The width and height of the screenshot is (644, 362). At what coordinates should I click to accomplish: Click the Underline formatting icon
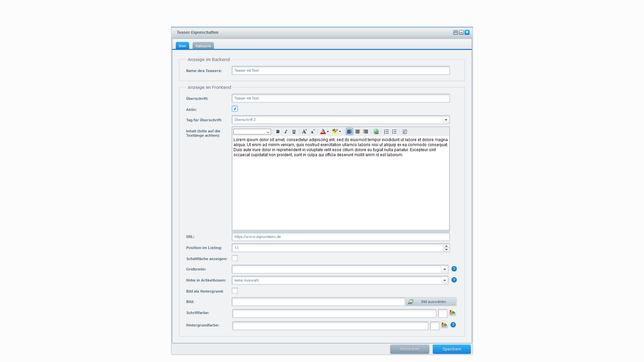click(293, 132)
